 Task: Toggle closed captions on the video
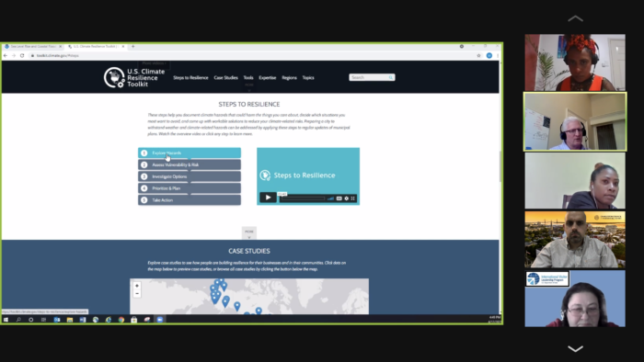[x=339, y=198]
